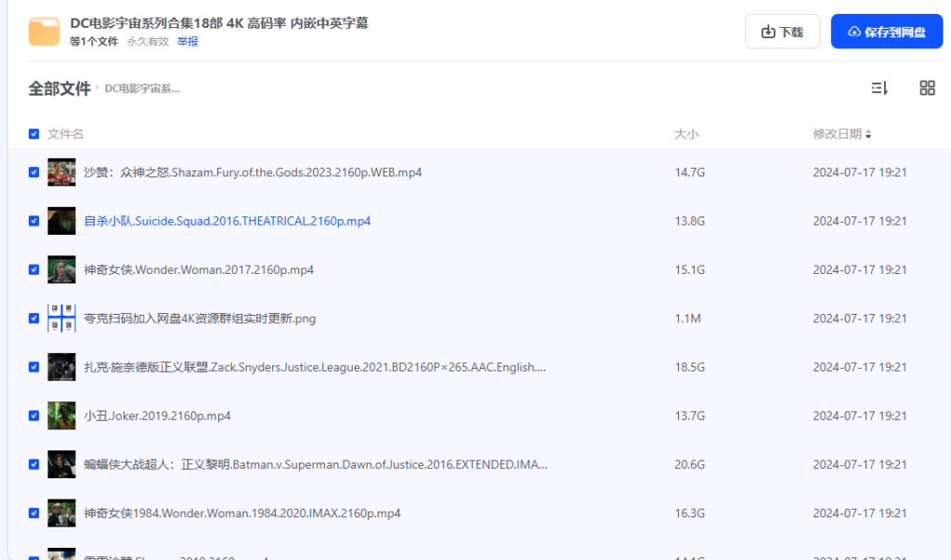Viewport: 951px width, 560px height.
Task: Uncheck the Wonder Woman 2017 file
Action: pyautogui.click(x=34, y=269)
